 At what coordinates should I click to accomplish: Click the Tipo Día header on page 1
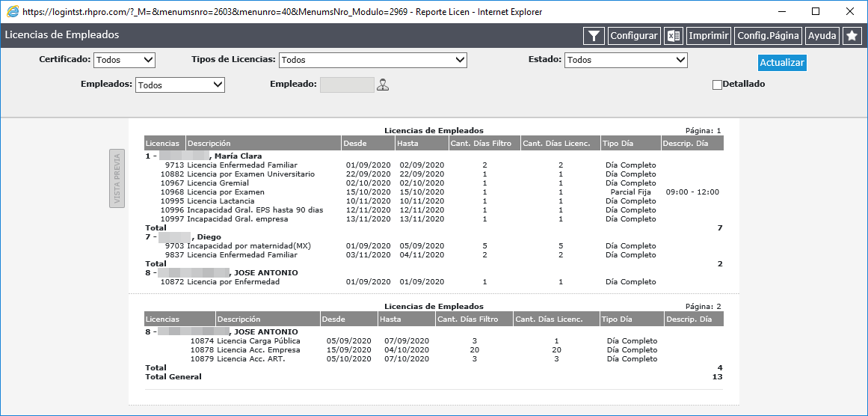pyautogui.click(x=630, y=143)
